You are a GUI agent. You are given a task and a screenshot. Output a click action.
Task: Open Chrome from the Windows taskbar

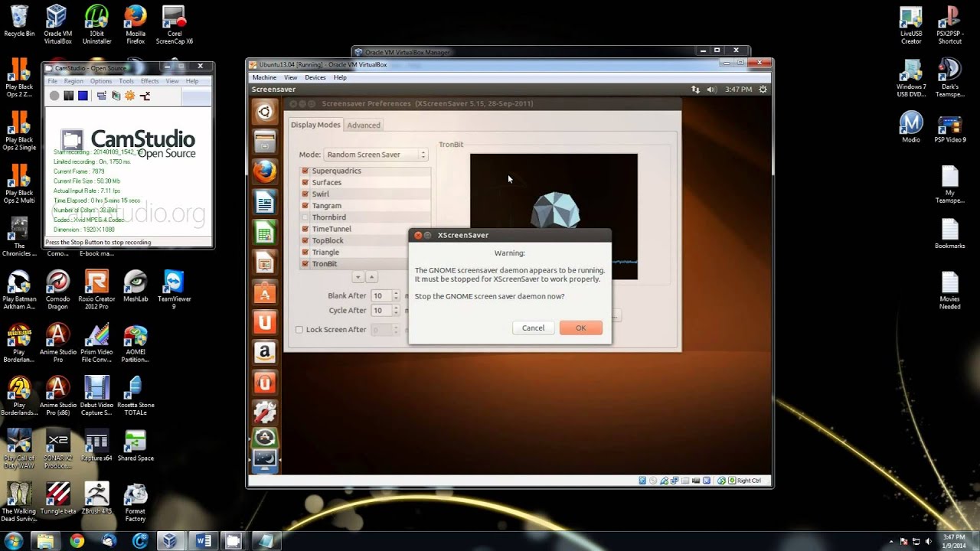click(77, 541)
